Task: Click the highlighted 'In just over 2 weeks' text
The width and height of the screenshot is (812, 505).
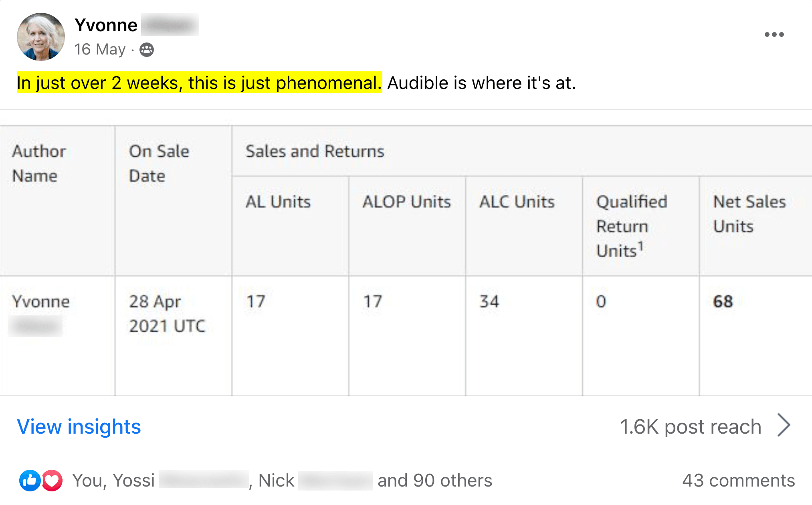Action: tap(199, 83)
